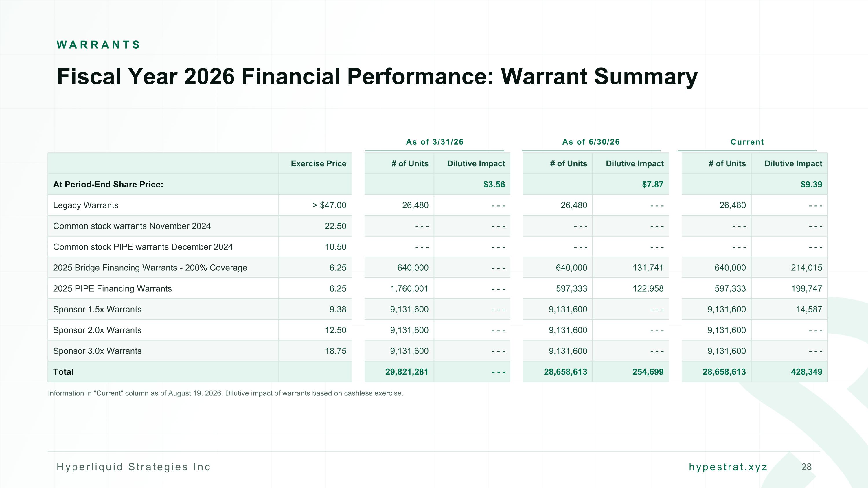This screenshot has width=868, height=488.
Task: Click the page number 28
Action: coord(806,467)
